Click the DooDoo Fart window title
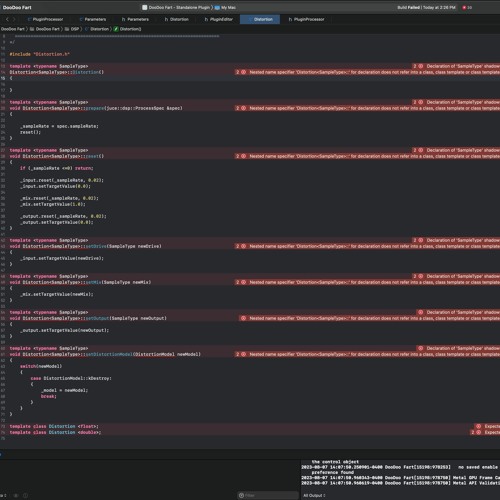The height and width of the screenshot is (500, 500). [x=17, y=7]
